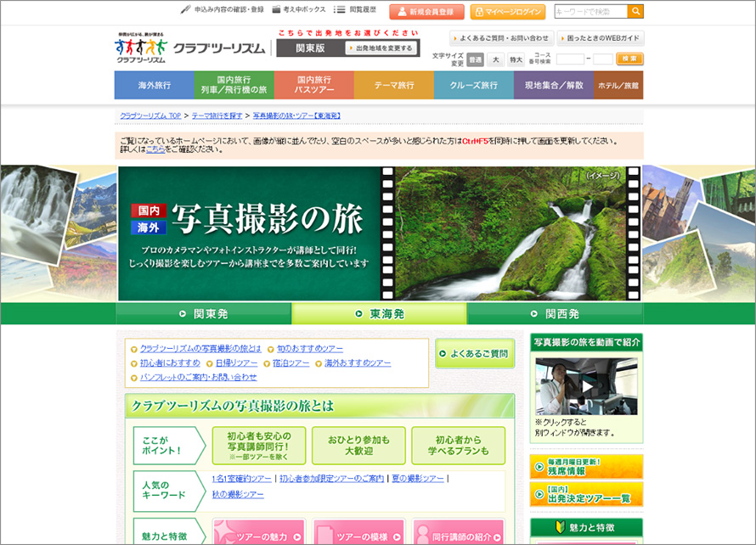Jump to 日帰りツアー
The image size is (756, 545).
[x=236, y=362]
